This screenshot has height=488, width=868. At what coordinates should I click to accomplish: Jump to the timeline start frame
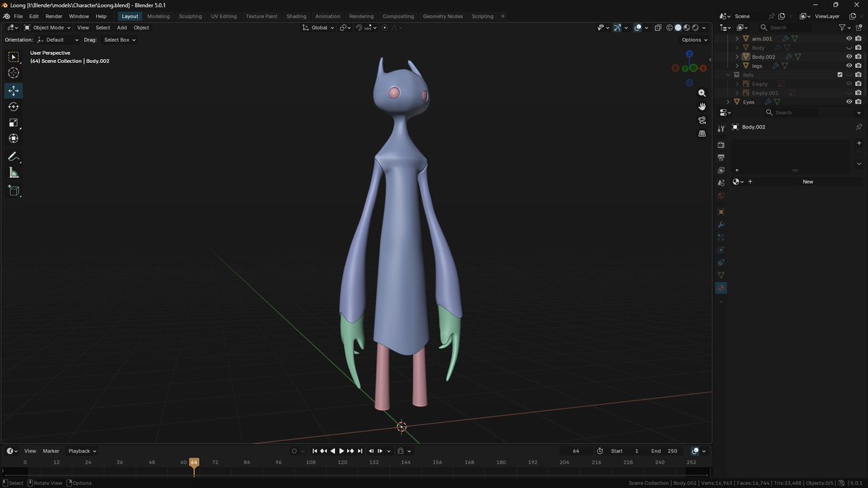click(x=315, y=451)
